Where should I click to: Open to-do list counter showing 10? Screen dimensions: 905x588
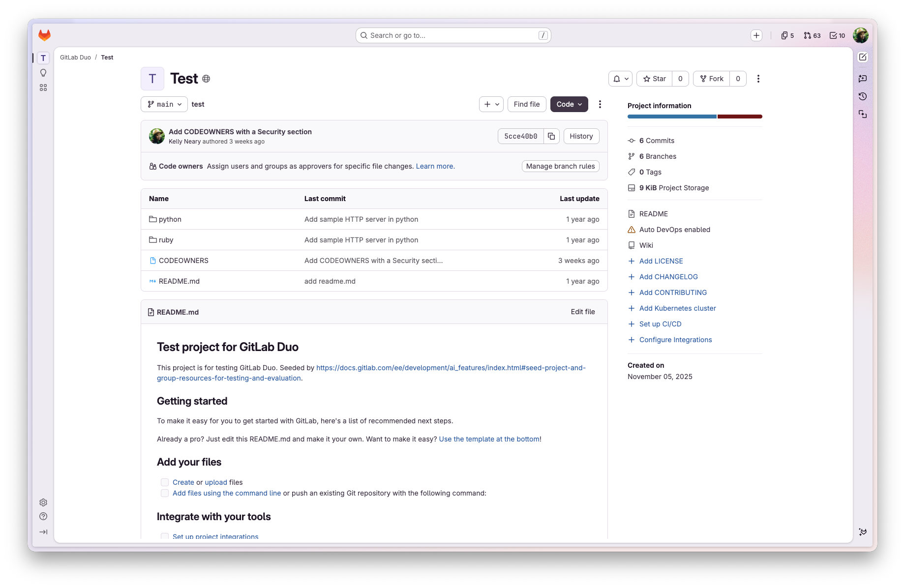pos(837,35)
